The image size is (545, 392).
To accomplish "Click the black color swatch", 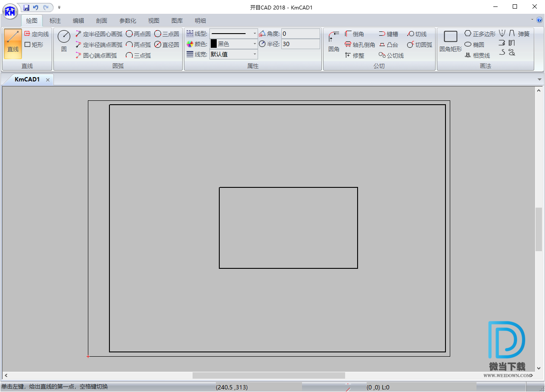I will 214,44.
